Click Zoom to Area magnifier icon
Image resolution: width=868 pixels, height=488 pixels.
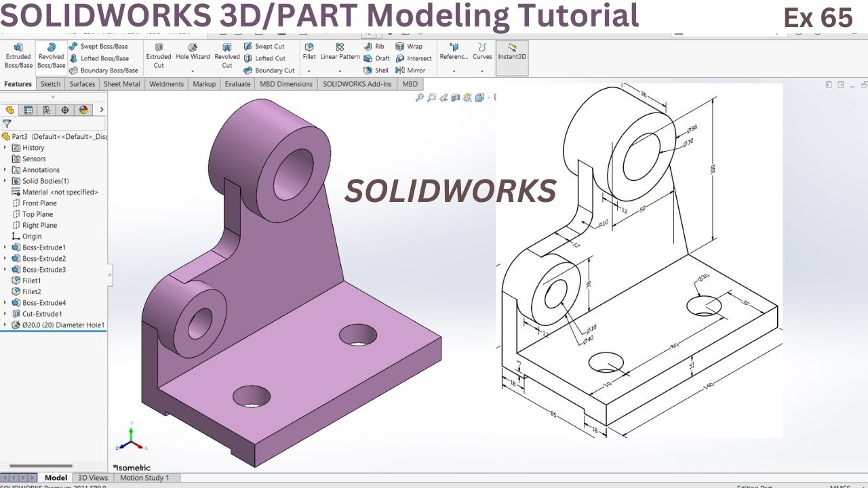coord(431,98)
